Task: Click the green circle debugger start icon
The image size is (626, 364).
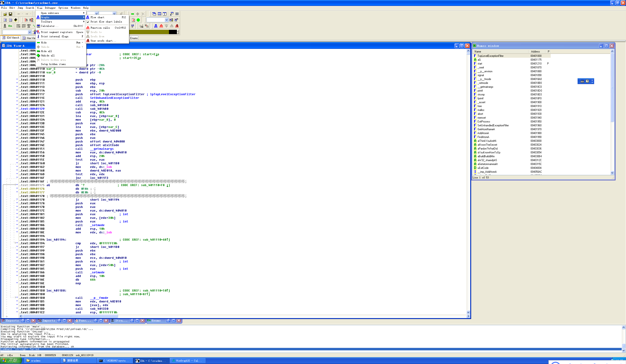Action: [138, 20]
